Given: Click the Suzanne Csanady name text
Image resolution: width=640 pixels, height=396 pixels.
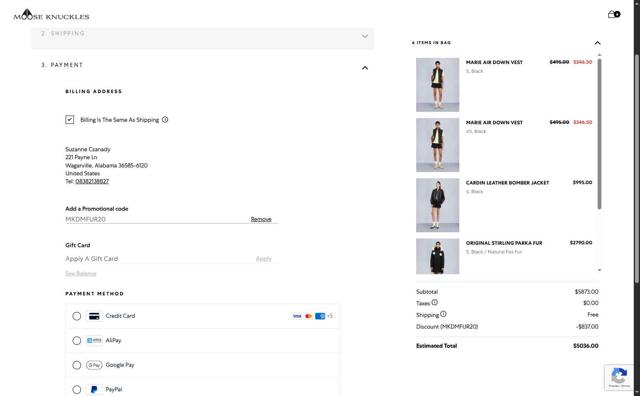Looking at the screenshot, I should tap(88, 149).
